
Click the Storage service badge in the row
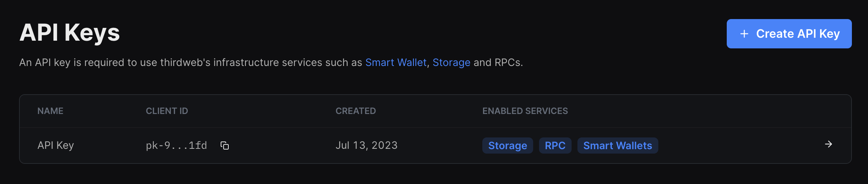pyautogui.click(x=508, y=146)
